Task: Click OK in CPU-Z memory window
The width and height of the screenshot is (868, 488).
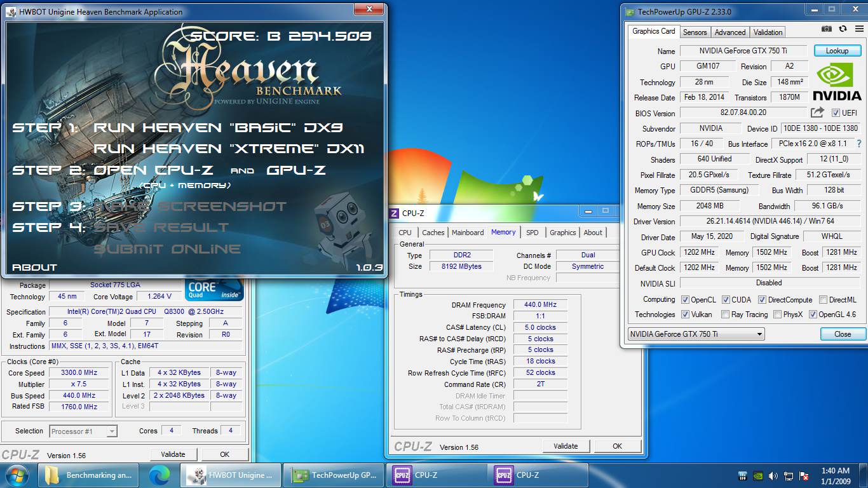Action: click(617, 446)
